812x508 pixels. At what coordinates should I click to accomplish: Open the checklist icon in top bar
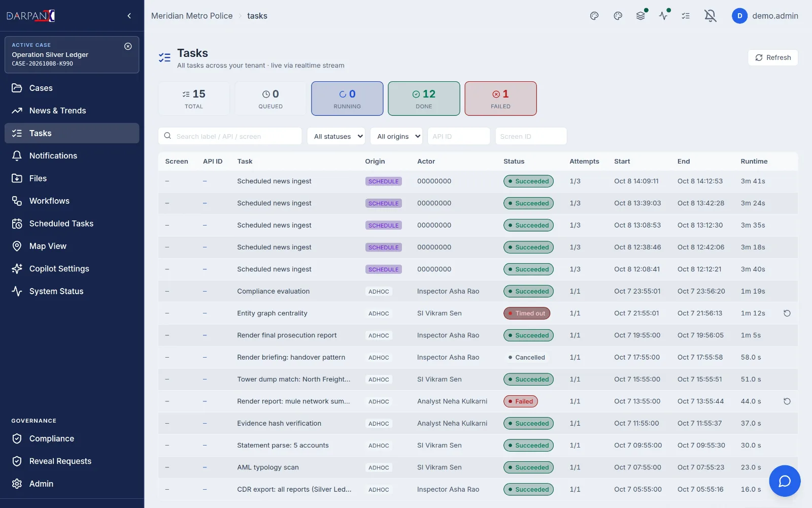[x=686, y=16]
